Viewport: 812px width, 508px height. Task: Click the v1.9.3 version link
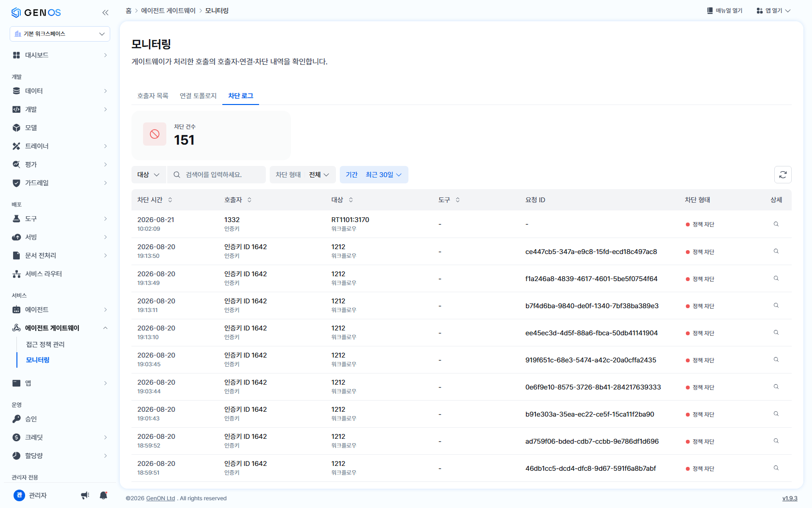click(x=790, y=498)
